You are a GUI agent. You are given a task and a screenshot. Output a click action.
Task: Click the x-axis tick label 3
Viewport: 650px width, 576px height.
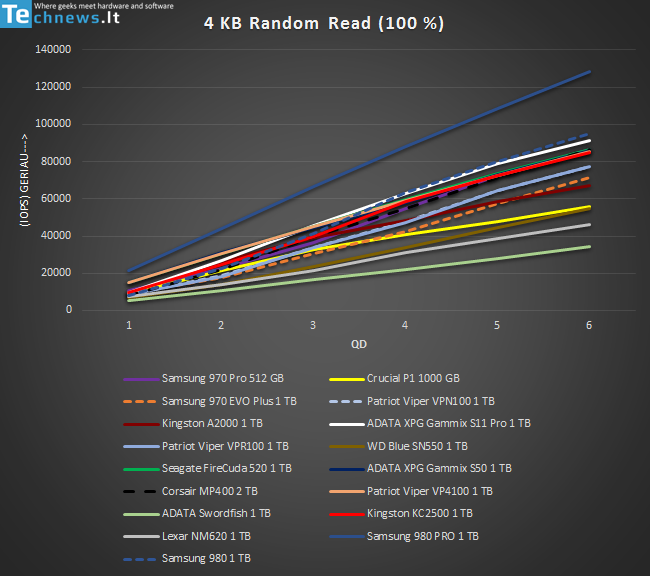pos(313,325)
